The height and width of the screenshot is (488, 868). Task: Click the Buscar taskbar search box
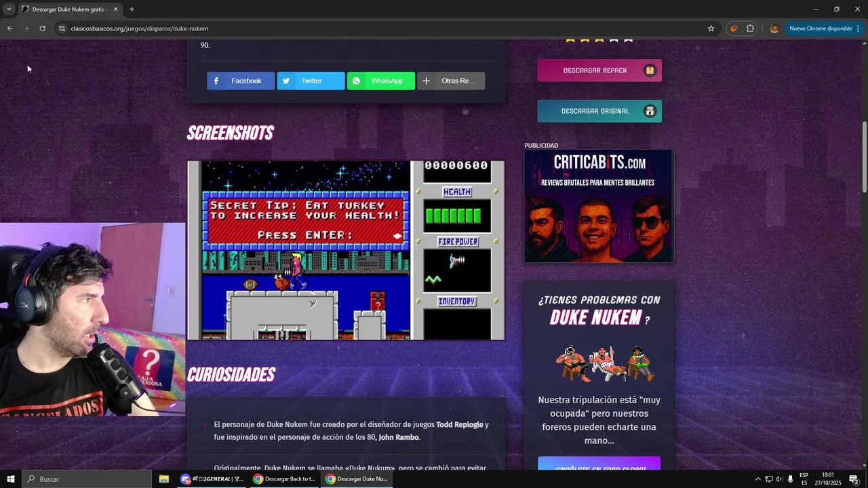coord(87,479)
